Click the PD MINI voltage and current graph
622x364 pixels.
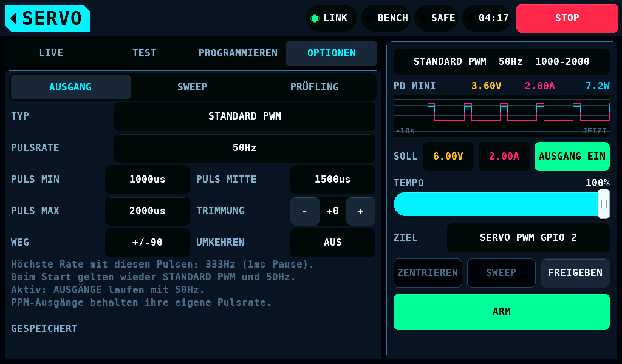501,115
